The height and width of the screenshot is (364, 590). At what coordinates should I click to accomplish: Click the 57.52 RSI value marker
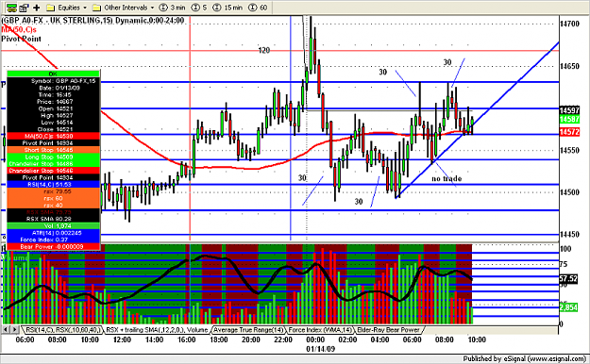[x=568, y=278]
